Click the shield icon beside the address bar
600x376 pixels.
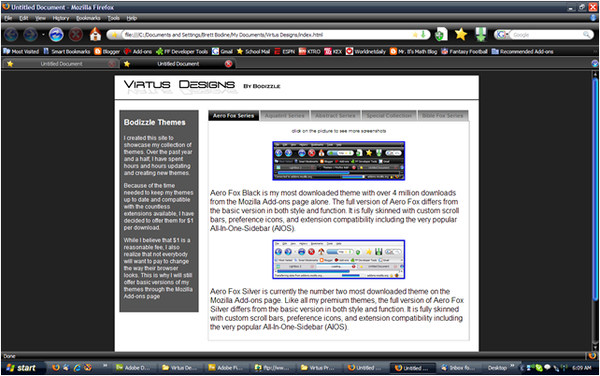point(442,35)
